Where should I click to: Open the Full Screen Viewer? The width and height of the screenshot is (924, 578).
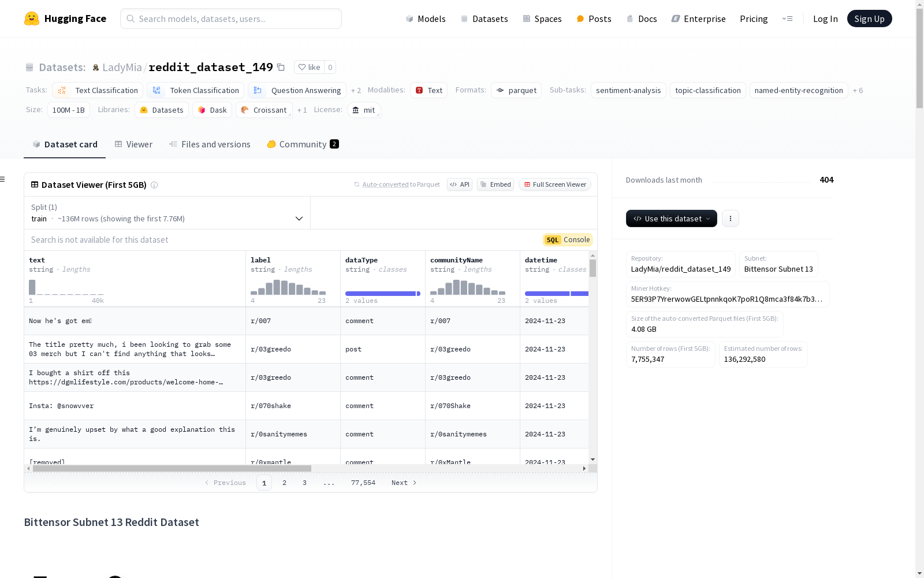pyautogui.click(x=554, y=184)
